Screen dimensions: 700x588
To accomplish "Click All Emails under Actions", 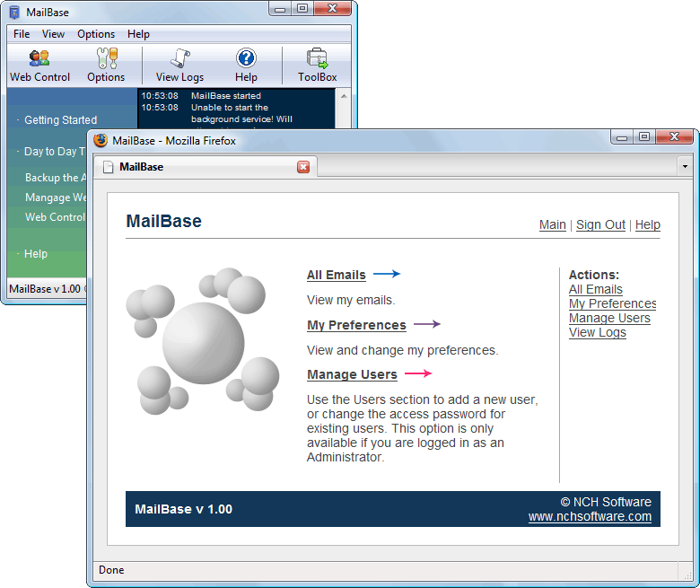I will [596, 289].
